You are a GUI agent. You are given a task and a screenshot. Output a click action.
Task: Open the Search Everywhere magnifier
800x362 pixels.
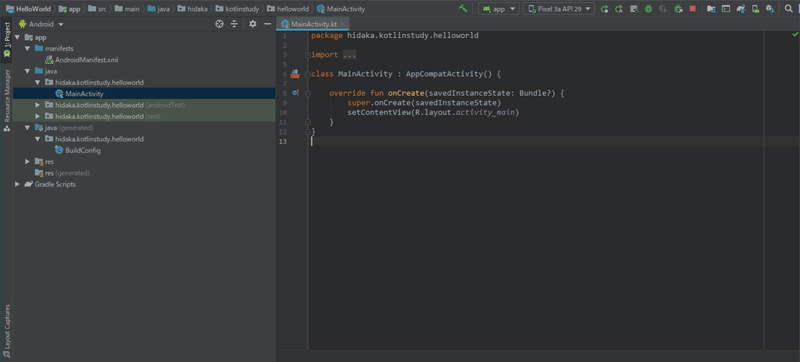point(788,9)
